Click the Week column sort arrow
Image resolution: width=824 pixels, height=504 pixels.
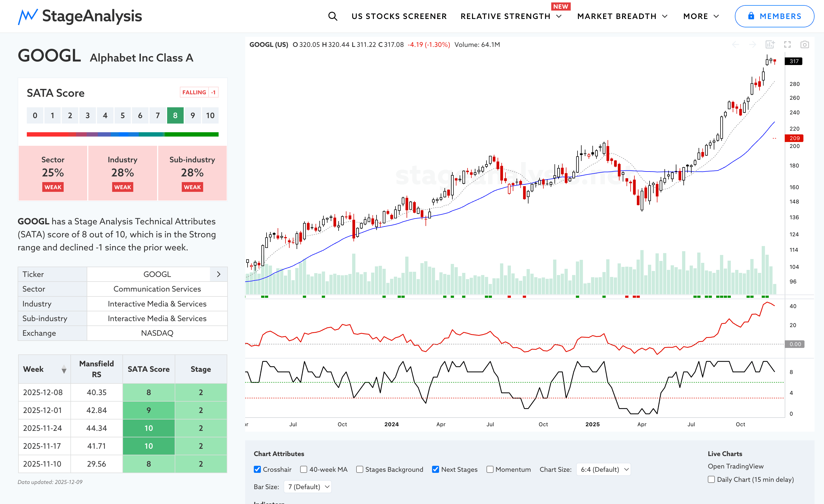64,370
